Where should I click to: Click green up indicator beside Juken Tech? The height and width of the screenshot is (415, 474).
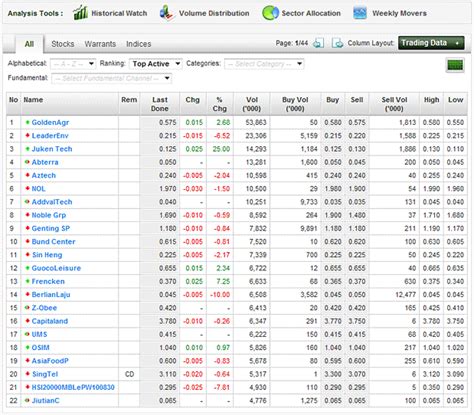[x=27, y=149]
